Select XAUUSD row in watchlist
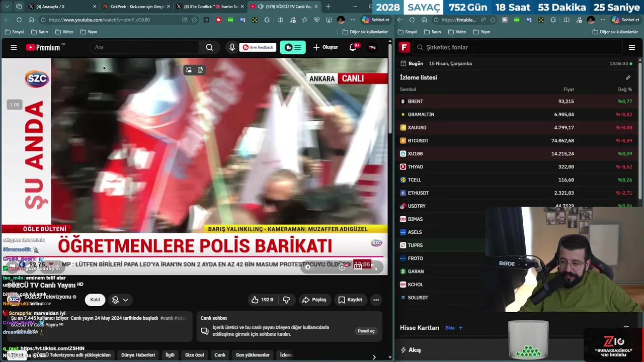This screenshot has height=362, width=644. pos(516,128)
